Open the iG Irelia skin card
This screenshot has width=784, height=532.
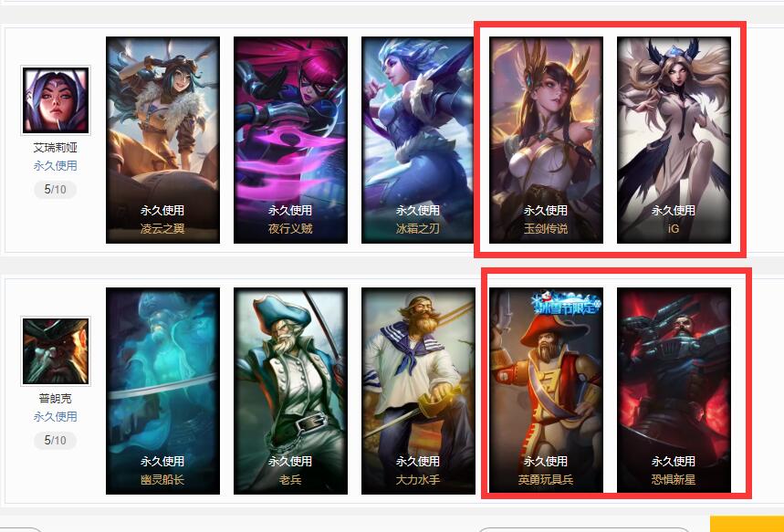point(674,140)
